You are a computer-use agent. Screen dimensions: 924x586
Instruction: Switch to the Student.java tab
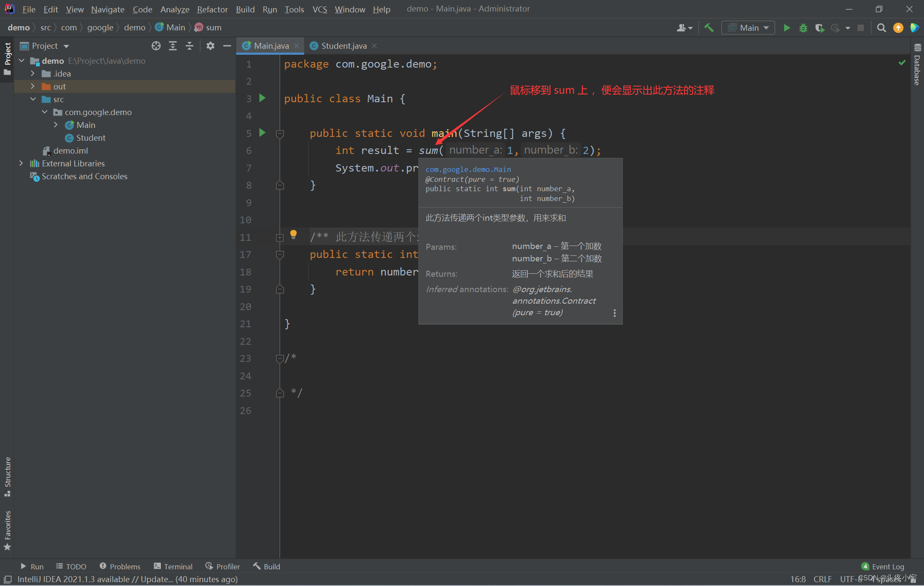point(344,46)
